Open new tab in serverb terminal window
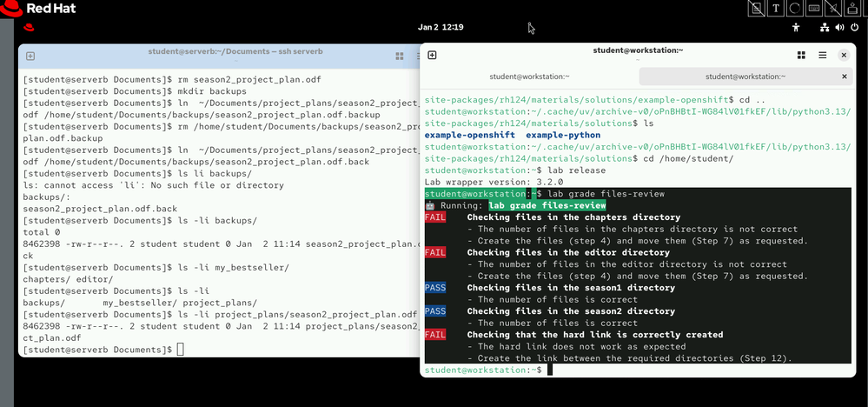 point(31,56)
